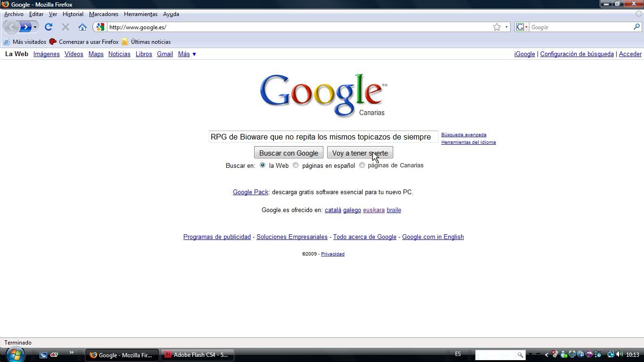Open the Últimas noticias feed bookmark
644x362 pixels.
(x=146, y=41)
